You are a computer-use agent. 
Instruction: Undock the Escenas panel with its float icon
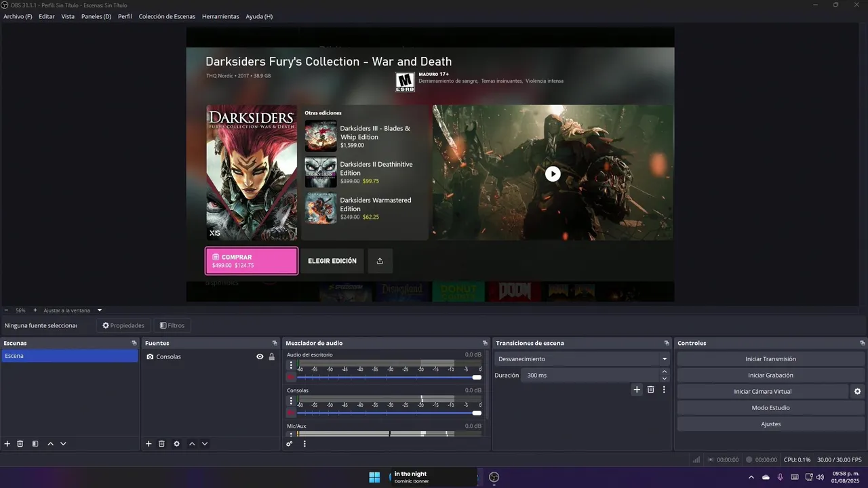(134, 343)
